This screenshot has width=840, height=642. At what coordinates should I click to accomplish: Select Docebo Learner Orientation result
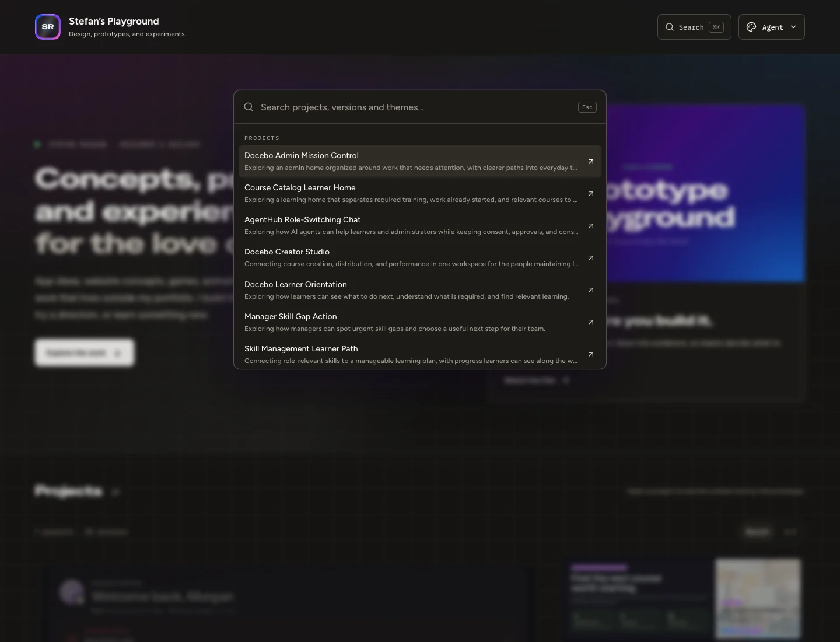[x=419, y=290]
